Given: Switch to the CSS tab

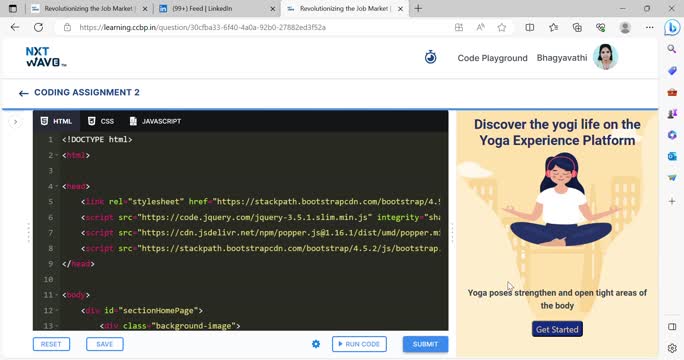Looking at the screenshot, I should coord(101,121).
